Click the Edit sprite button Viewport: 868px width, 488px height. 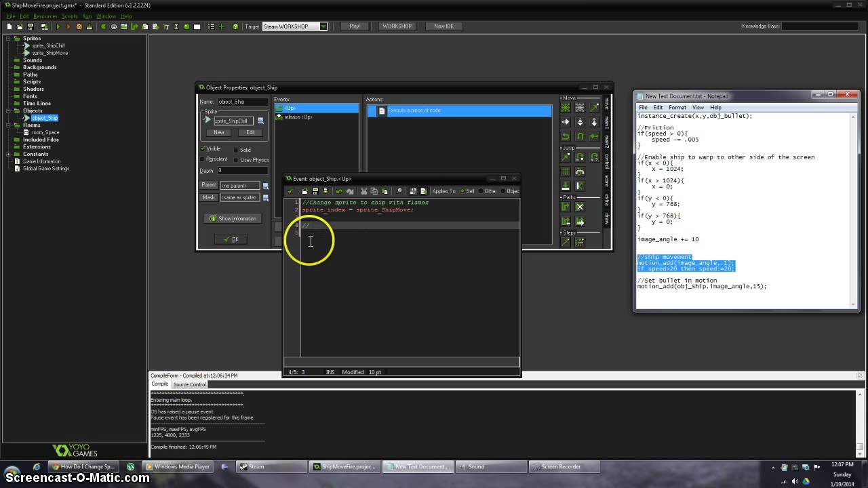click(x=250, y=132)
